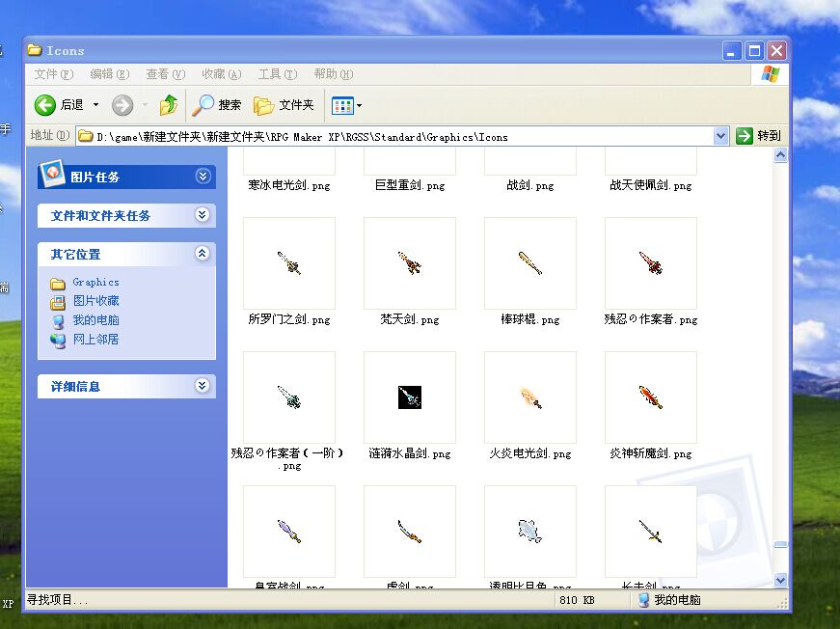
Task: Select the 炎神斩魔剑.png icon
Action: pos(651,397)
